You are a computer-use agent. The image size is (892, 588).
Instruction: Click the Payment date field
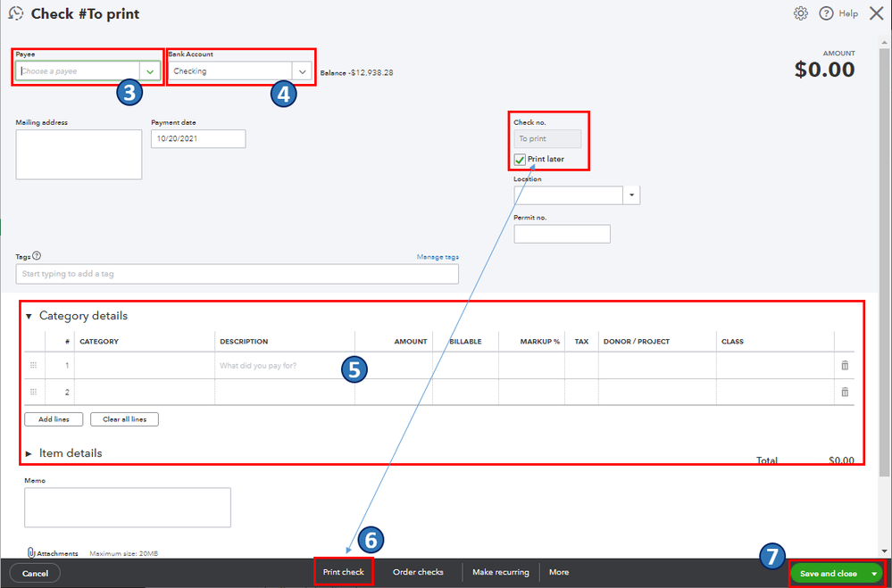point(198,139)
